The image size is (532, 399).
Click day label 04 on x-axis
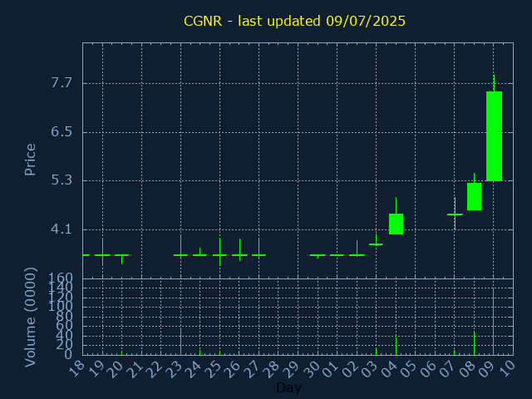391,369
